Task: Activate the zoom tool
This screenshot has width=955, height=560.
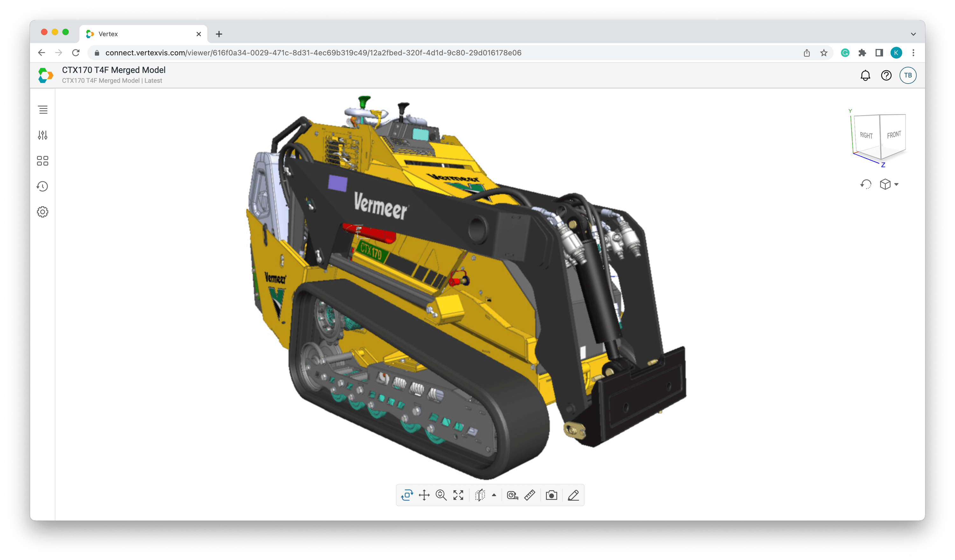Action: pyautogui.click(x=441, y=495)
